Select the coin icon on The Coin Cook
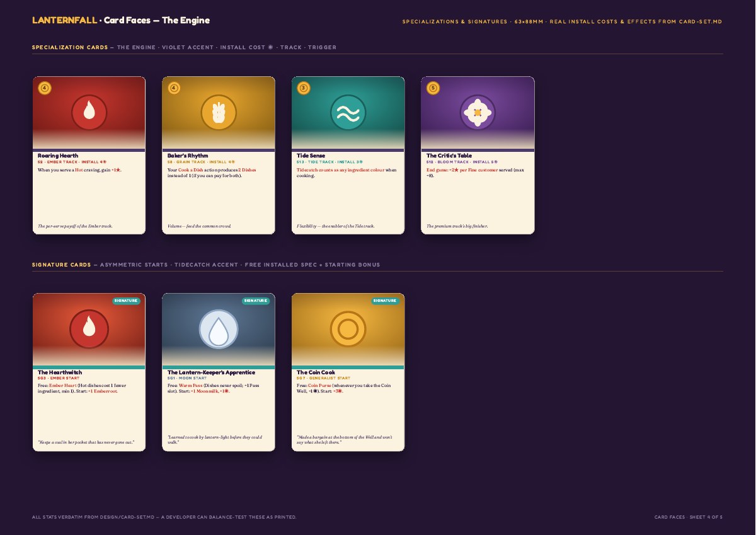This screenshot has width=756, height=535. click(348, 329)
